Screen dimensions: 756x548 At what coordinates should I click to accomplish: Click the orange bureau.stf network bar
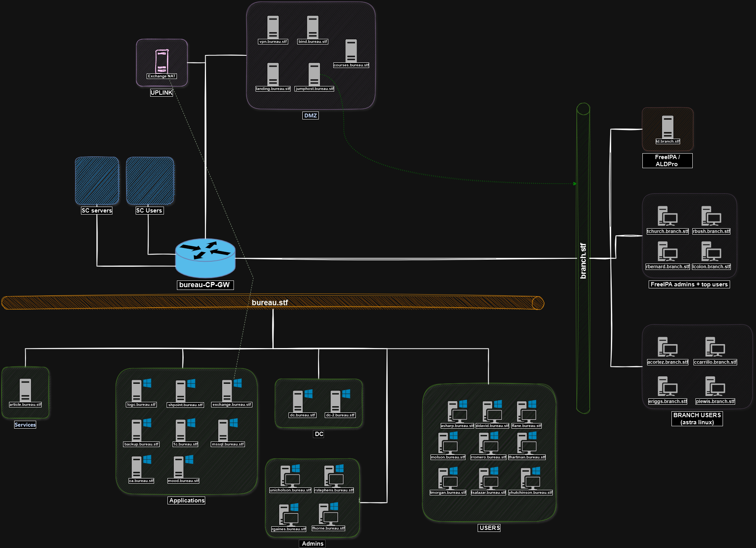(157, 302)
